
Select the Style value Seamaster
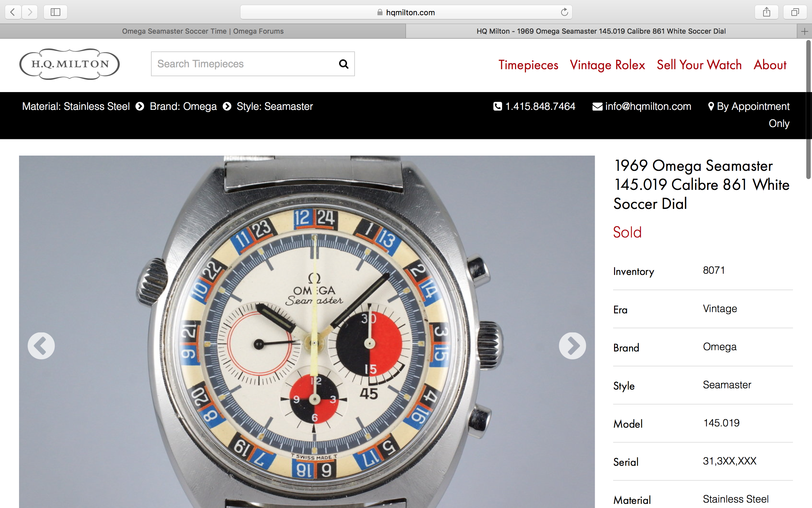click(727, 385)
